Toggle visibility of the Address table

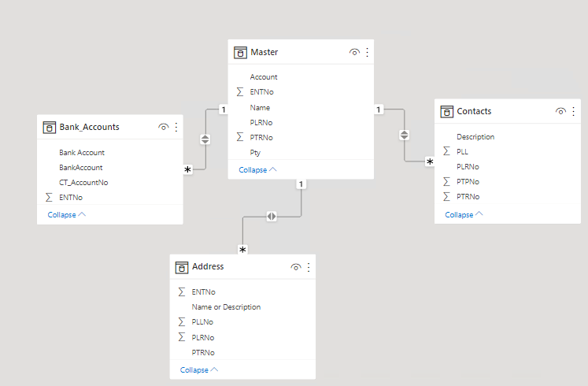(x=296, y=267)
